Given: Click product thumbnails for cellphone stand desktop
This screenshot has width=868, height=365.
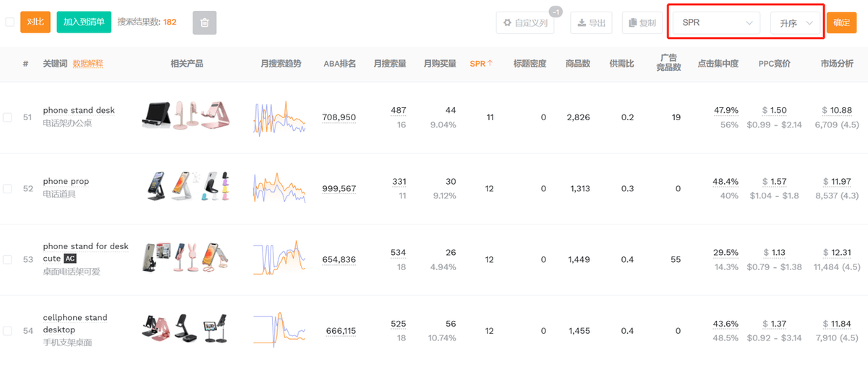Looking at the screenshot, I should (x=186, y=330).
